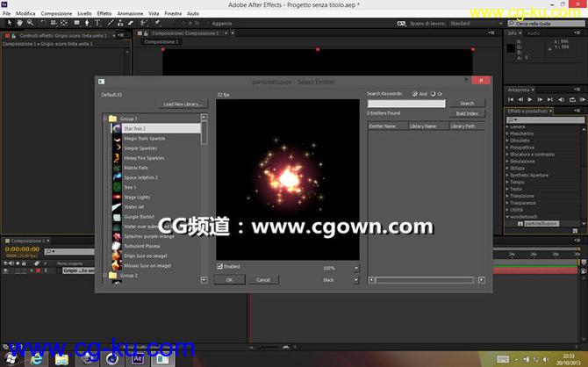Image resolution: width=588 pixels, height=367 pixels.
Task: Select the Selection arrow tool
Action: point(10,23)
